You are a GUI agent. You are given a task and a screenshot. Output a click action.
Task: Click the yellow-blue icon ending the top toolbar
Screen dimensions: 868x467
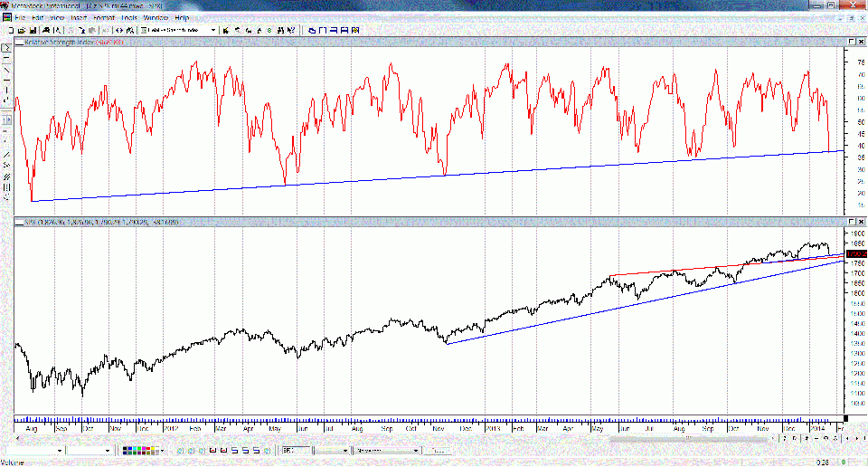(x=355, y=31)
